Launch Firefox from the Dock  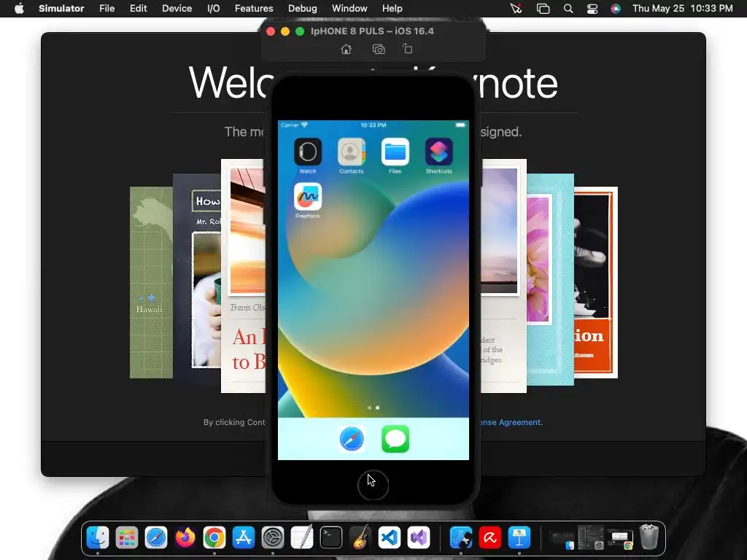[x=185, y=538]
